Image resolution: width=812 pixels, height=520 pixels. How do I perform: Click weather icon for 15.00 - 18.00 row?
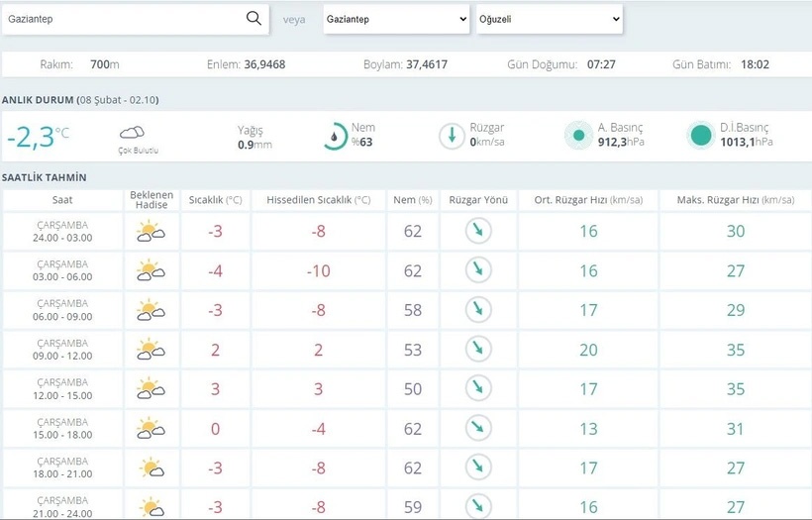[151, 429]
